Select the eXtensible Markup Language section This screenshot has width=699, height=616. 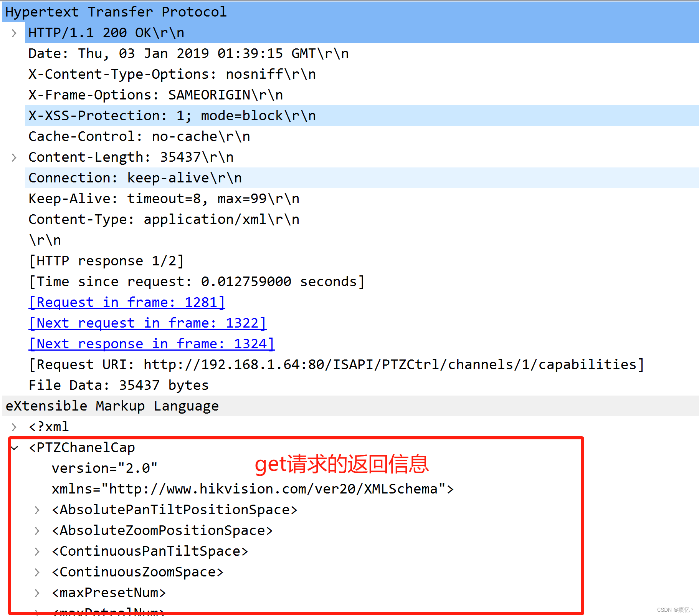click(111, 406)
